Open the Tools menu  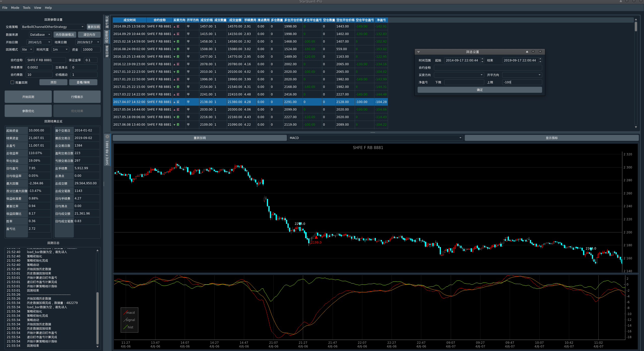(x=26, y=8)
